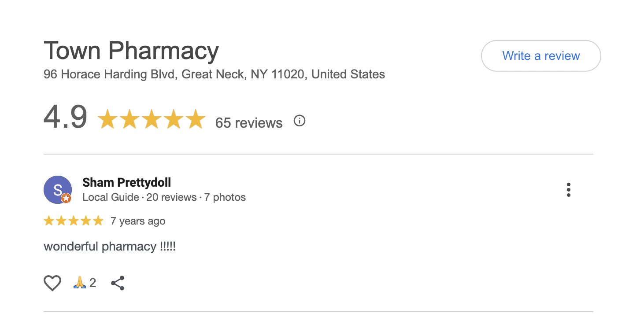644x317 pixels.
Task: Like the review with the heart icon
Action: 52,283
